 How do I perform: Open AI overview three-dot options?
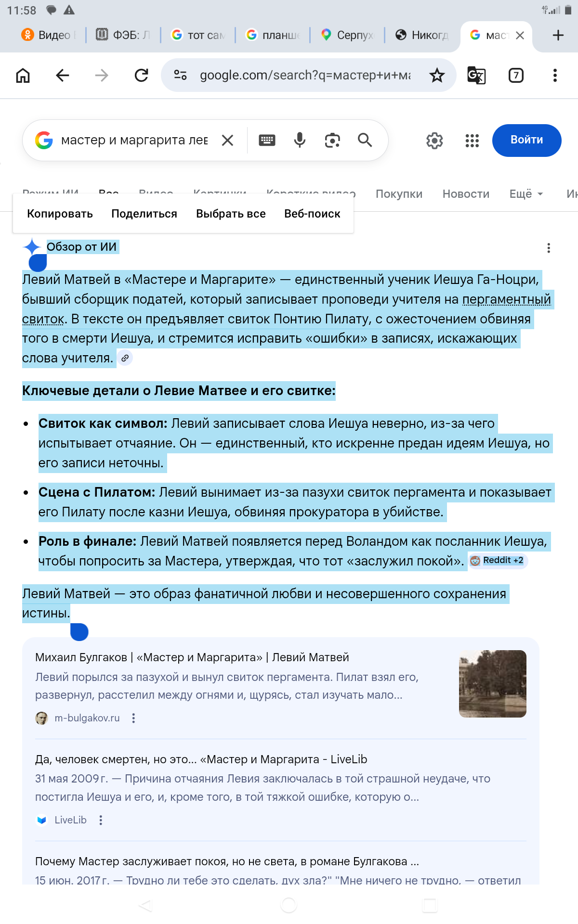pos(548,248)
